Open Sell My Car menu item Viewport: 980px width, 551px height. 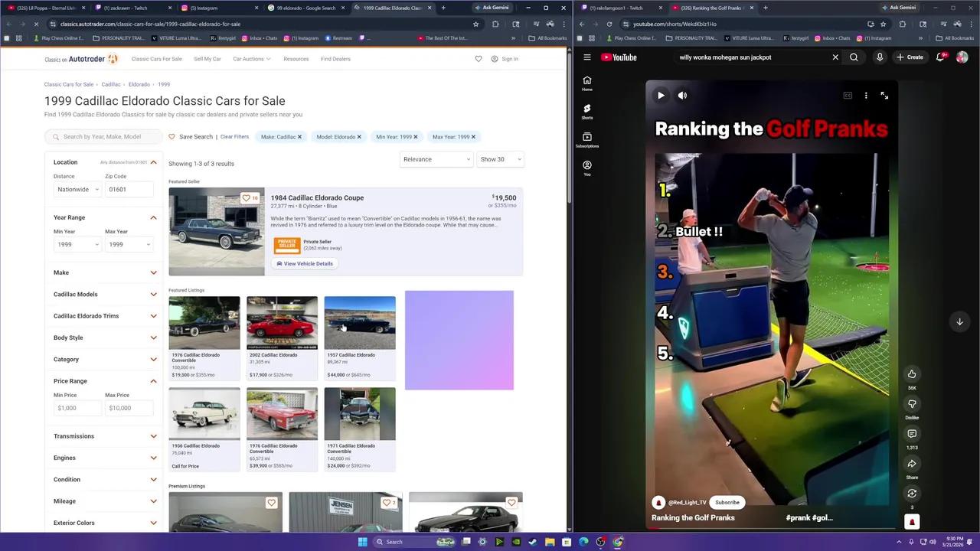[x=207, y=59]
